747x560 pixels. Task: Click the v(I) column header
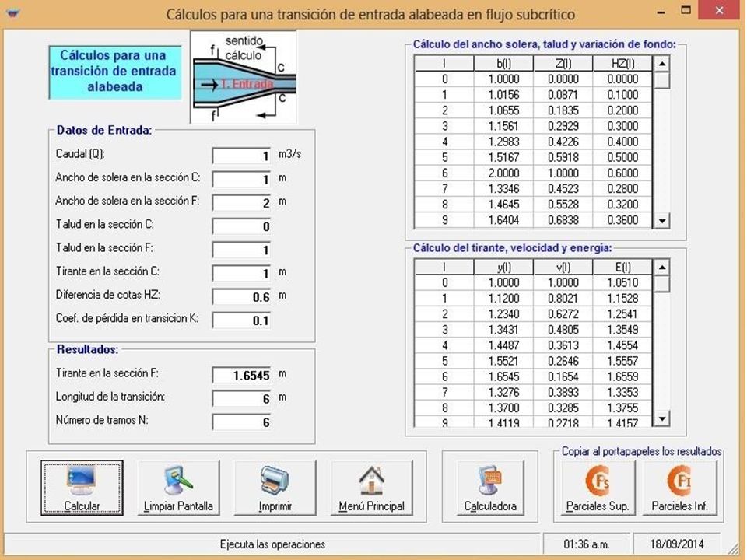(563, 267)
